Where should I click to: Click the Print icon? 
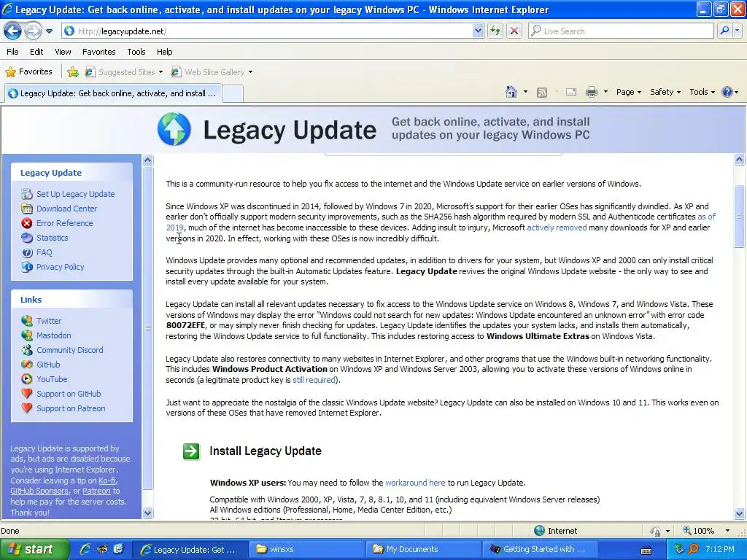click(591, 93)
